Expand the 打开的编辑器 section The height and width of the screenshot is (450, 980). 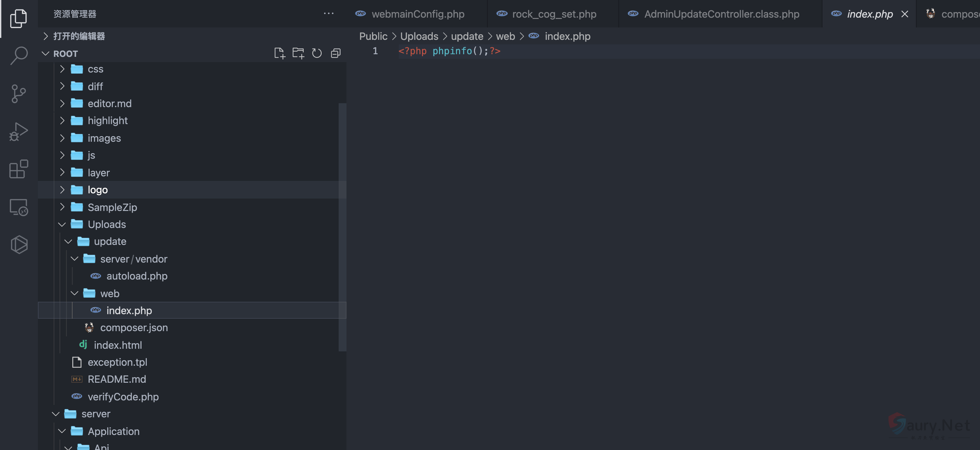tap(79, 36)
